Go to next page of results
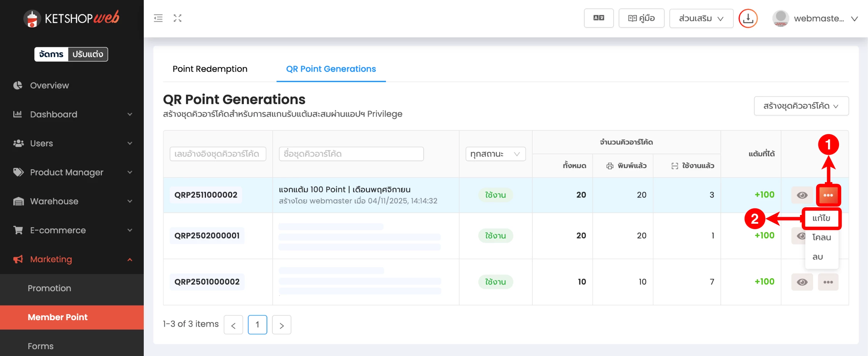 pyautogui.click(x=281, y=325)
